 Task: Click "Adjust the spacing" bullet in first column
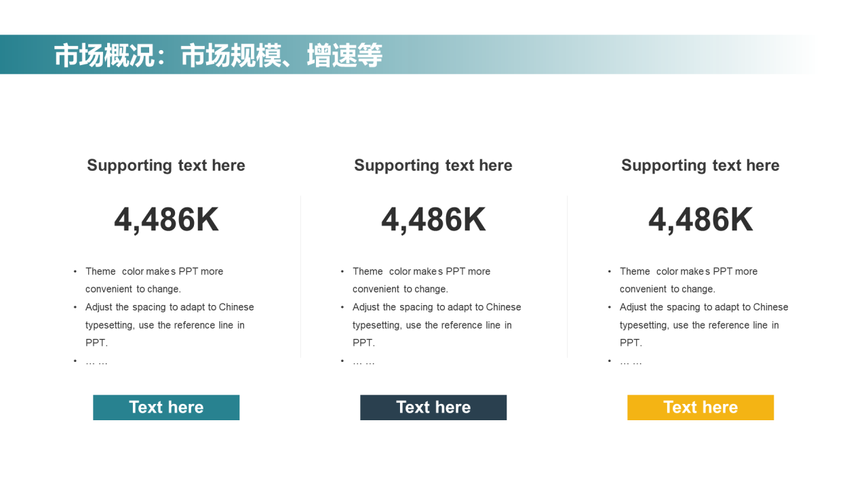pos(170,325)
